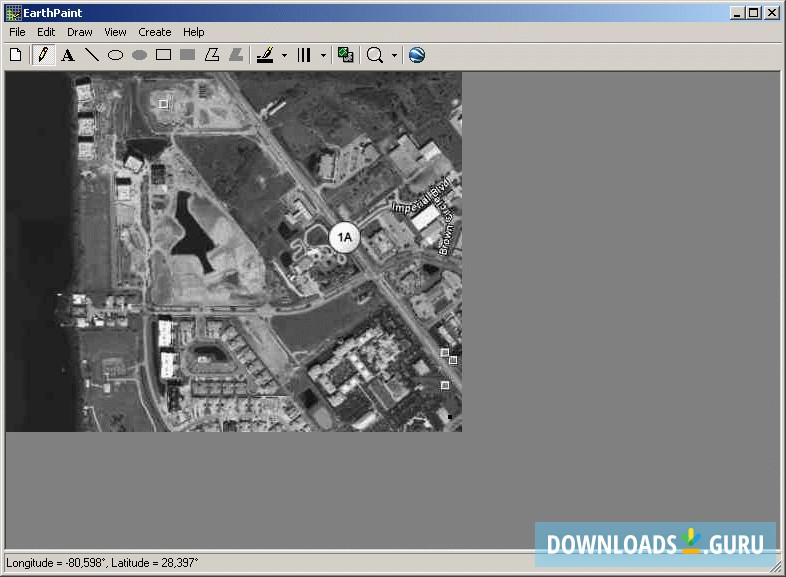This screenshot has height=577, width=786.
Task: Select the hollow Rectangle tool
Action: click(x=163, y=55)
